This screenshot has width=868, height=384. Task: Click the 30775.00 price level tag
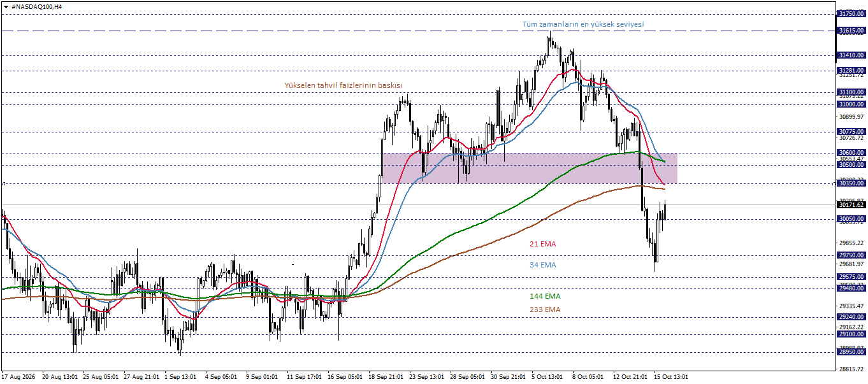click(x=851, y=132)
